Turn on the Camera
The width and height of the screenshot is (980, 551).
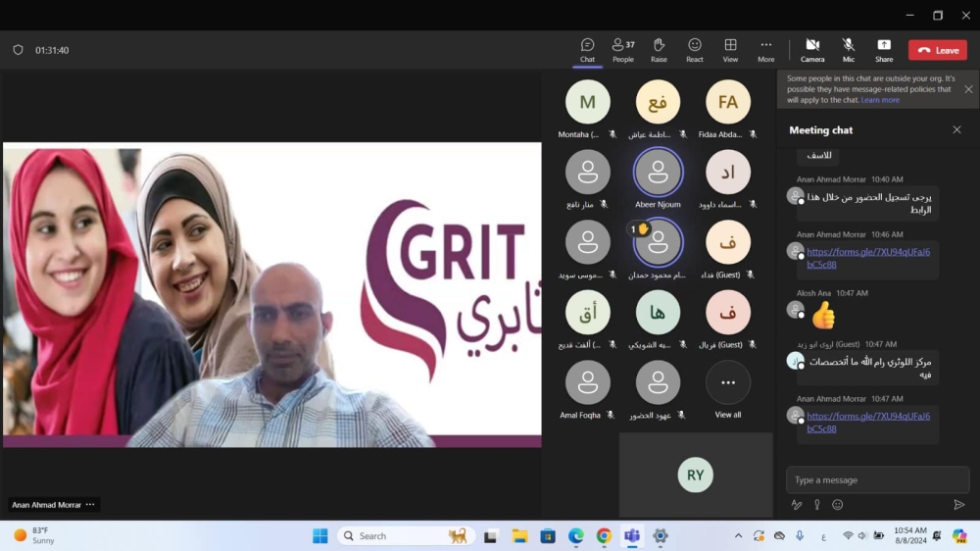(812, 50)
